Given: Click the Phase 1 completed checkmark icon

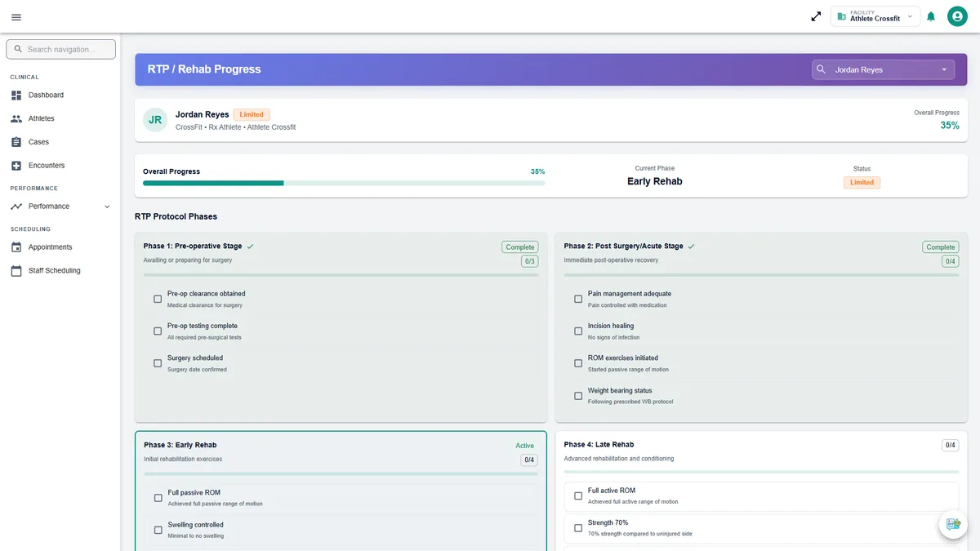Looking at the screenshot, I should (x=250, y=246).
